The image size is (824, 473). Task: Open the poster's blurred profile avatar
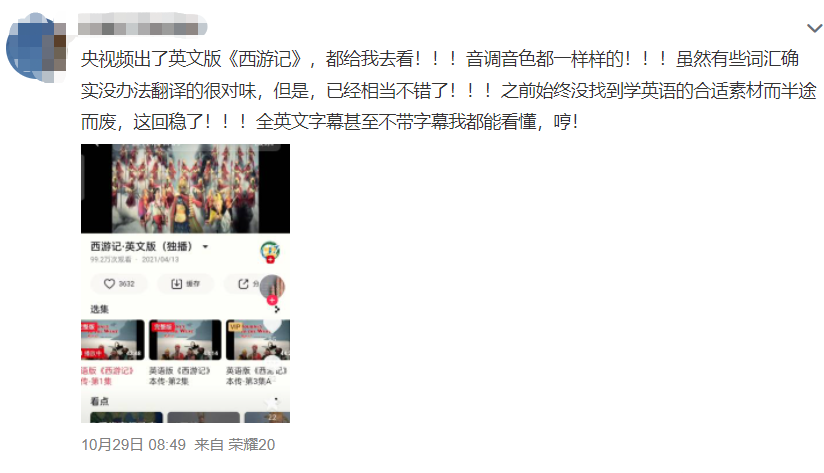point(36,48)
